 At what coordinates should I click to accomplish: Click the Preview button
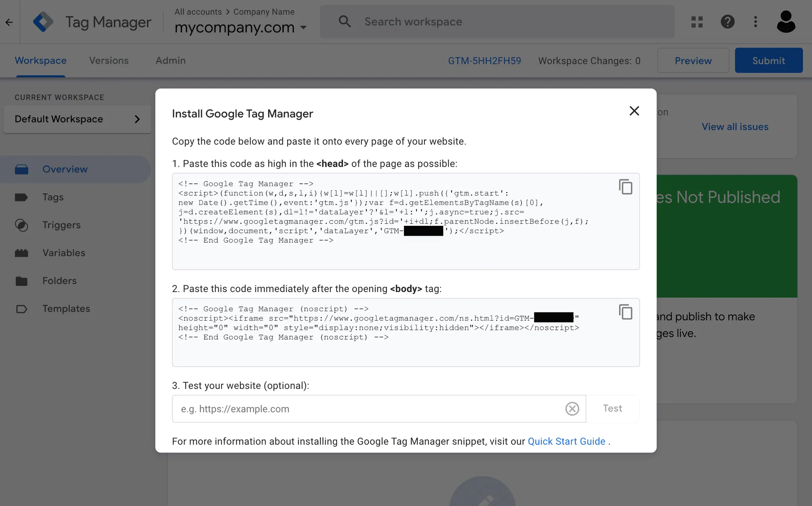pos(693,61)
